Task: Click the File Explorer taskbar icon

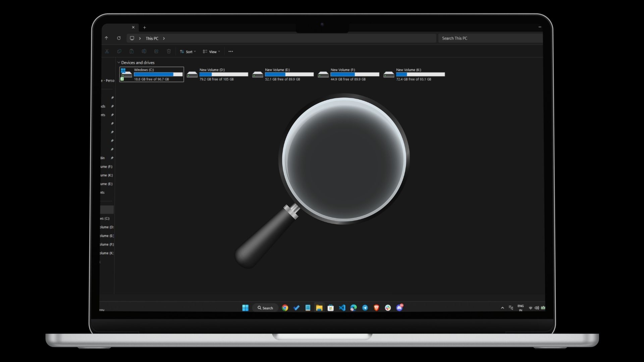Action: 319,308
